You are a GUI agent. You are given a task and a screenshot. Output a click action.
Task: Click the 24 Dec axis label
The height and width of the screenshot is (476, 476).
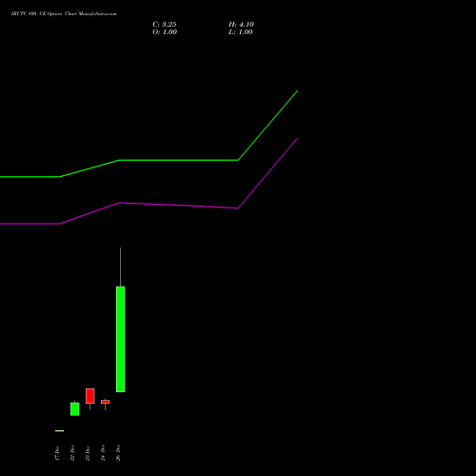point(103,453)
